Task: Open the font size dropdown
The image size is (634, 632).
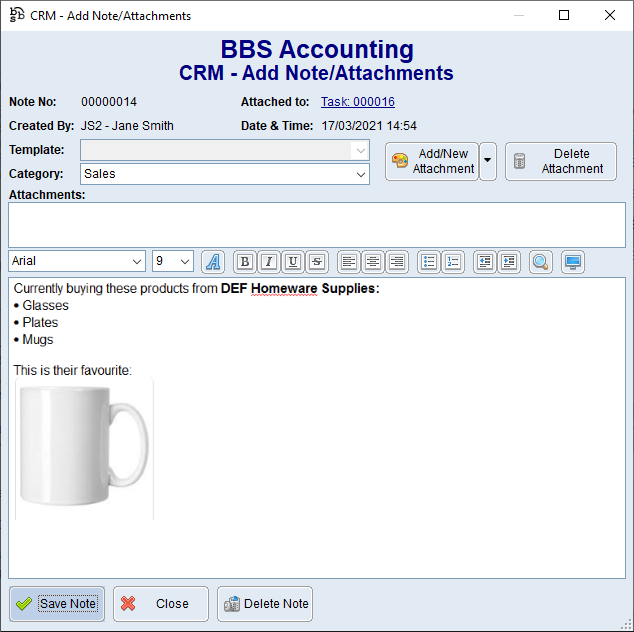Action: 184,261
